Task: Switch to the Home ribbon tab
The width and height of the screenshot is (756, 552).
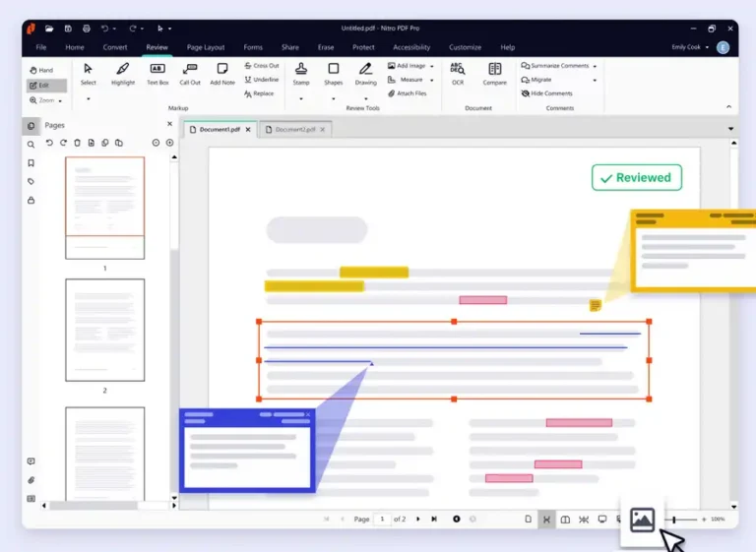Action: (75, 47)
